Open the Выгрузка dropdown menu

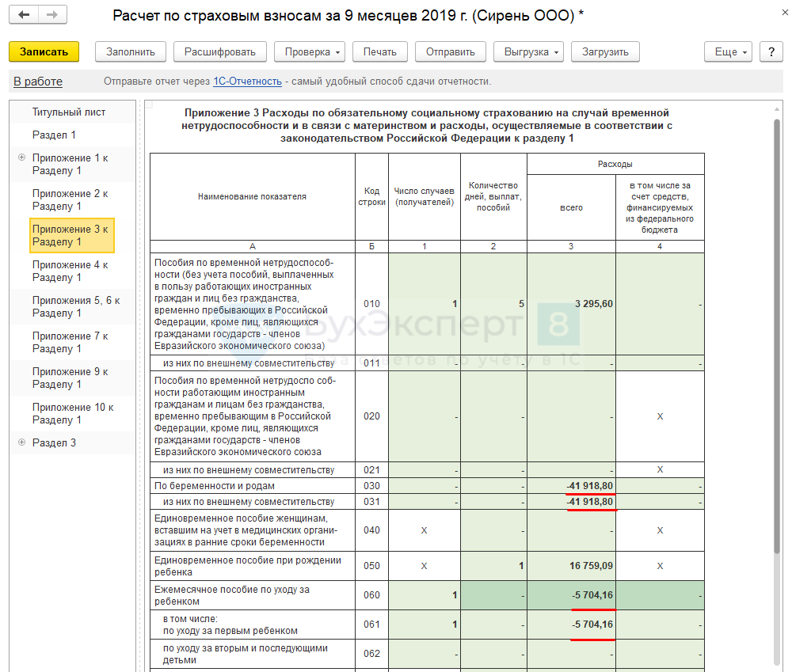(x=527, y=51)
